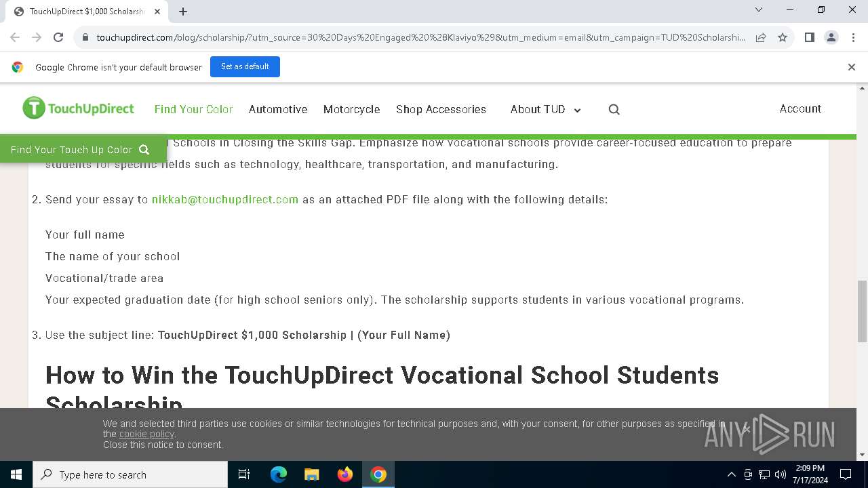Click the page's vertical scrollbar thumb
The width and height of the screenshot is (868, 488).
pyautogui.click(x=862, y=311)
